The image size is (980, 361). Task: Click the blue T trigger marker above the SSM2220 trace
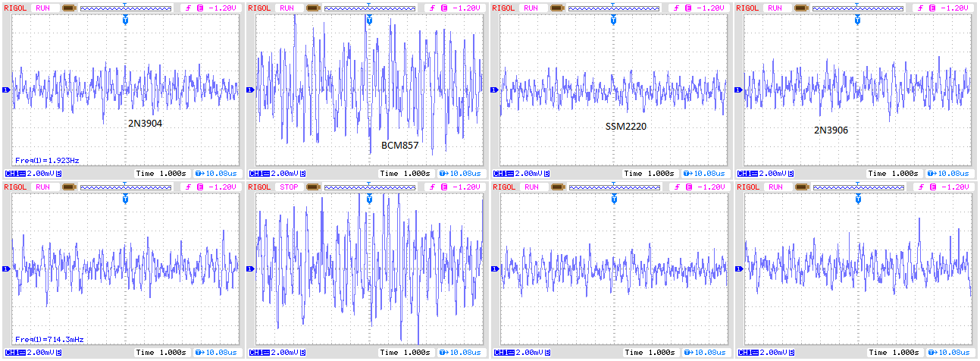click(614, 20)
